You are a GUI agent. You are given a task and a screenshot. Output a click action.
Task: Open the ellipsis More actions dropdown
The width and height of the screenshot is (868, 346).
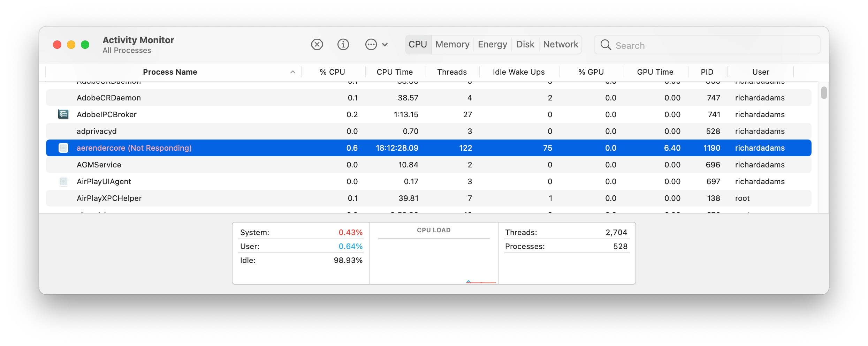[376, 45]
